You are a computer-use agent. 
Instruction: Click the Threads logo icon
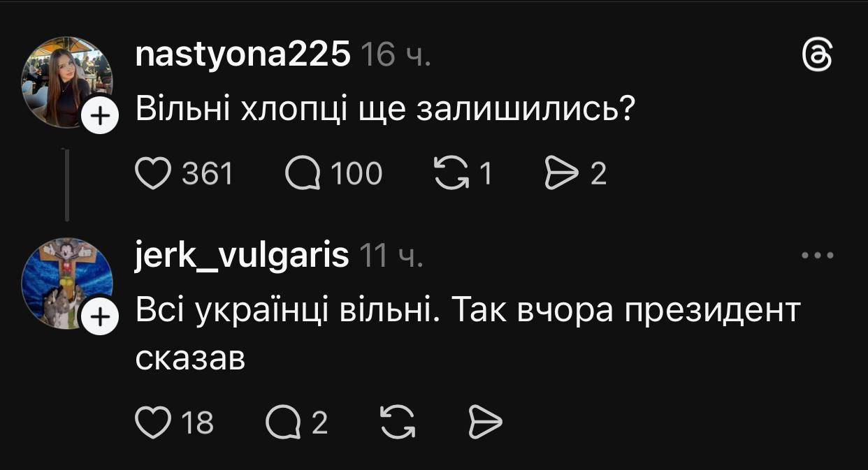coord(817,56)
